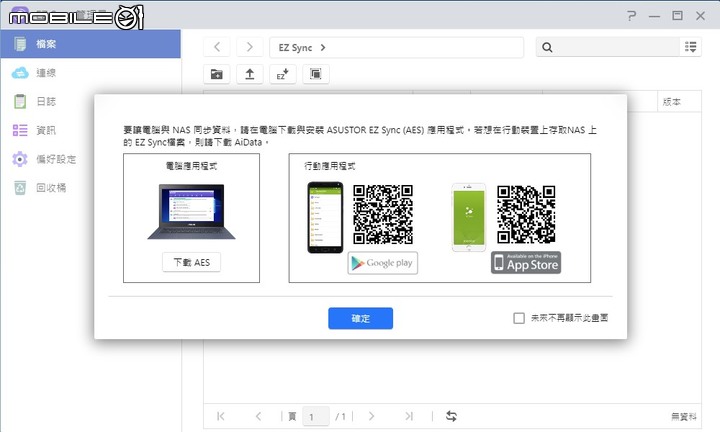
Task: Click the gear preferences icon
Action: click(20, 159)
